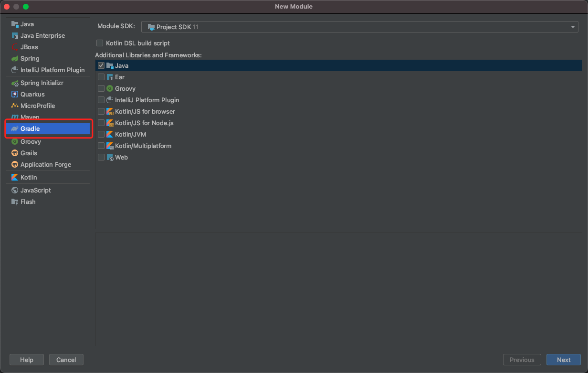
Task: Click the Kotlin/Multiplatform row text
Action: pyautogui.click(x=143, y=146)
